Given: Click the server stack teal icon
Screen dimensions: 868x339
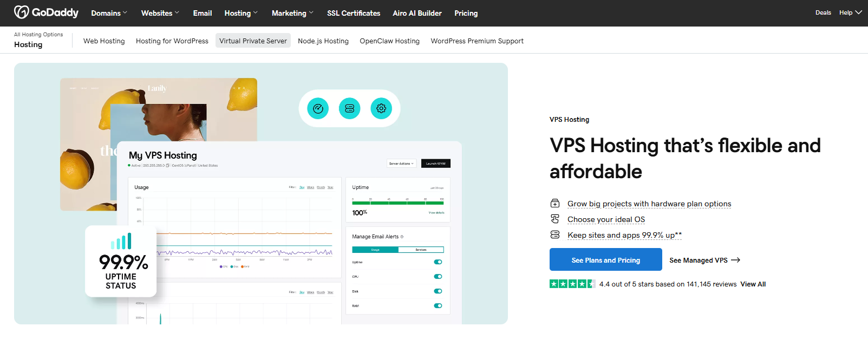Looking at the screenshot, I should 349,108.
